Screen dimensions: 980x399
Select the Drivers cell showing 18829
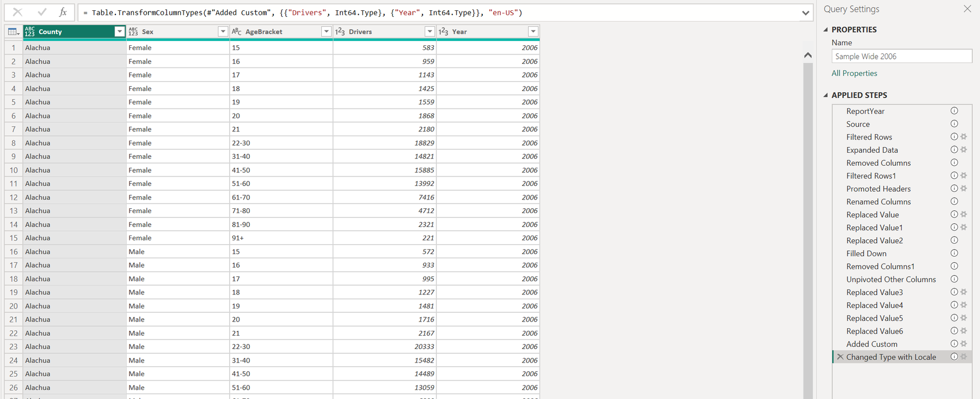[385, 143]
